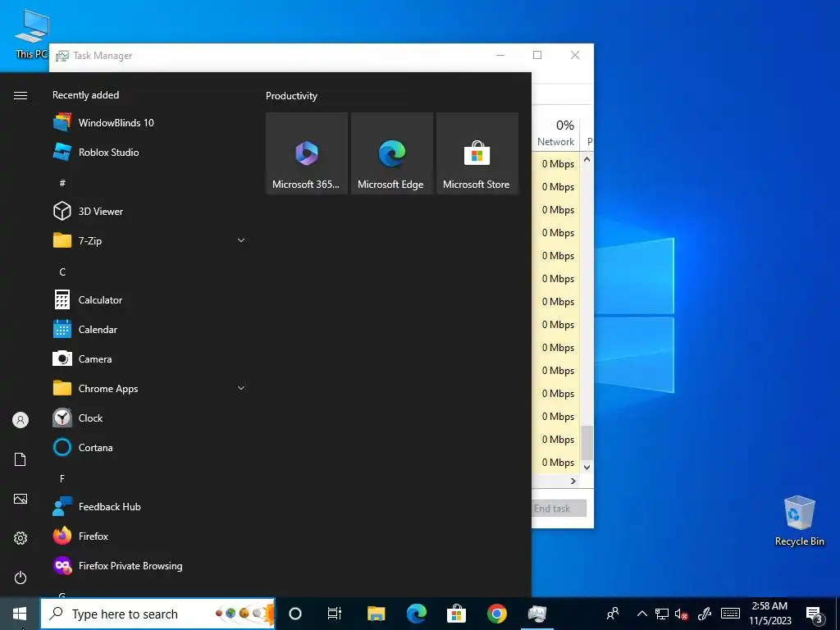Launch Cortana from the app list
This screenshot has width=840, height=630.
click(x=150, y=447)
